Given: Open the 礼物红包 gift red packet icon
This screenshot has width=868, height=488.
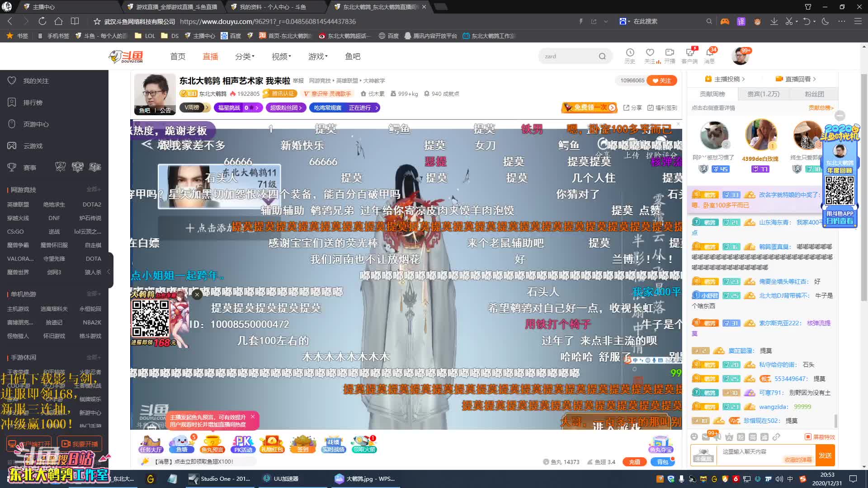Looking at the screenshot, I should [x=272, y=443].
